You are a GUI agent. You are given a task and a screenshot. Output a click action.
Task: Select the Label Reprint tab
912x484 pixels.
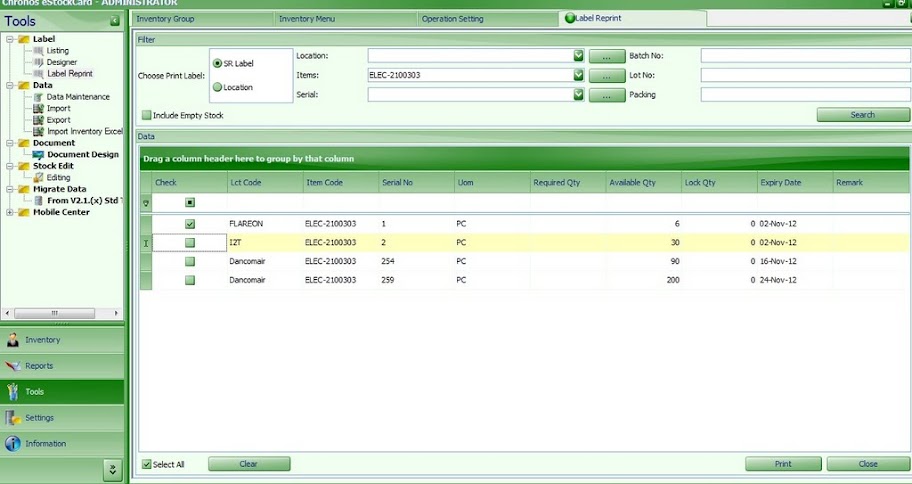(x=633, y=18)
